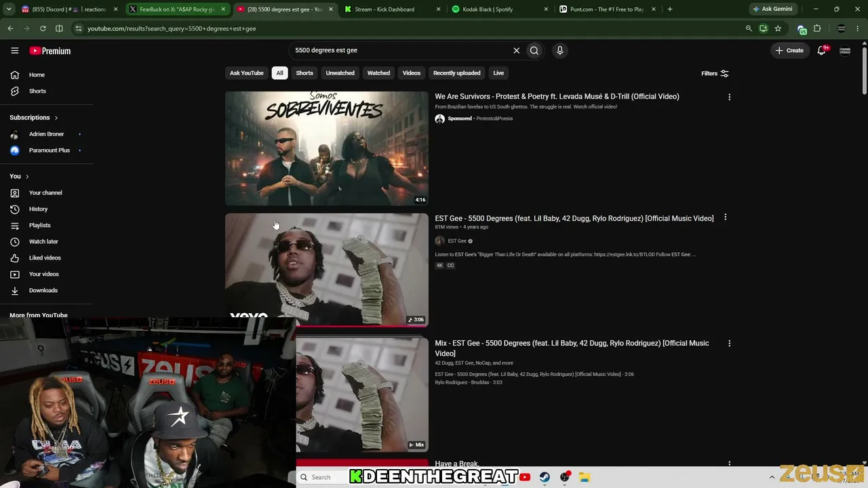Open the Create menu
This screenshot has height=488, width=868.
[x=789, y=50]
